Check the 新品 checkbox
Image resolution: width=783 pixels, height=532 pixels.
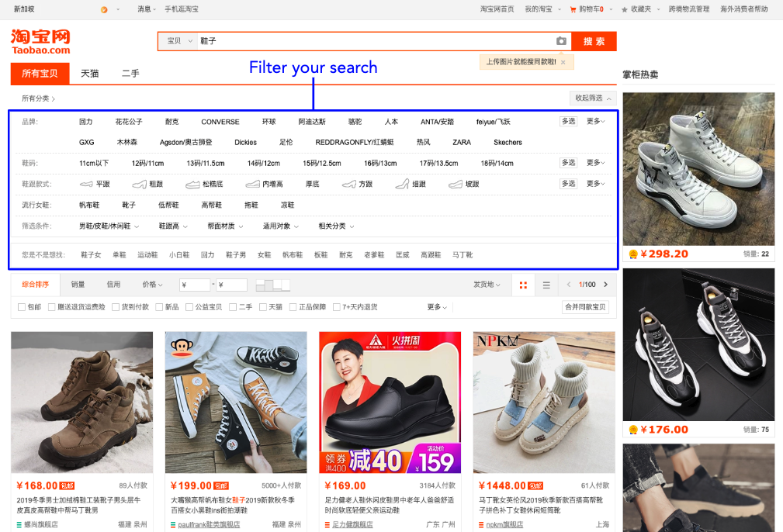[159, 307]
